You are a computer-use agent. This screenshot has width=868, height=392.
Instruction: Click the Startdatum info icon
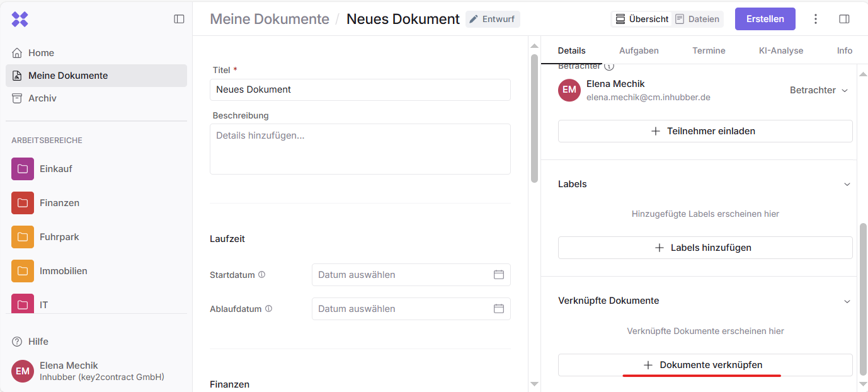click(x=262, y=275)
